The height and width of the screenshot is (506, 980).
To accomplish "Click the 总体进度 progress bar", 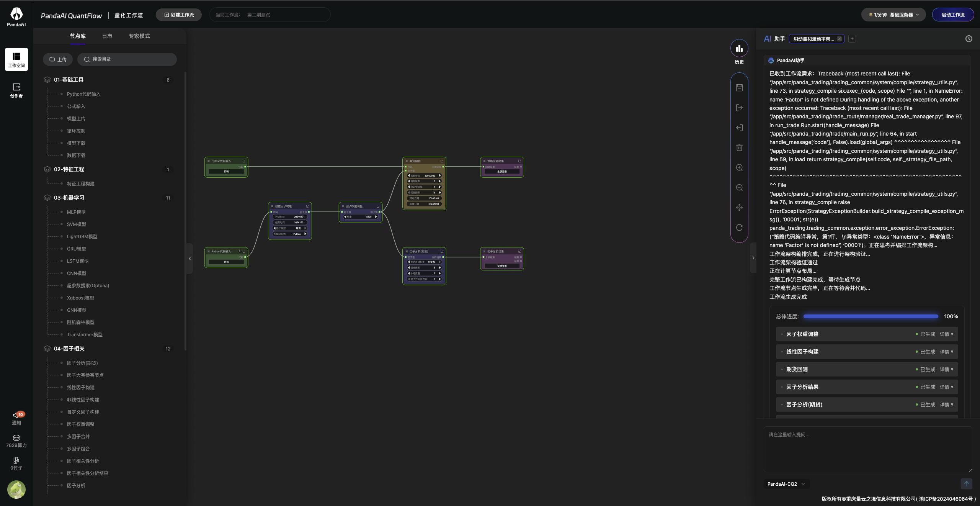I will [871, 316].
